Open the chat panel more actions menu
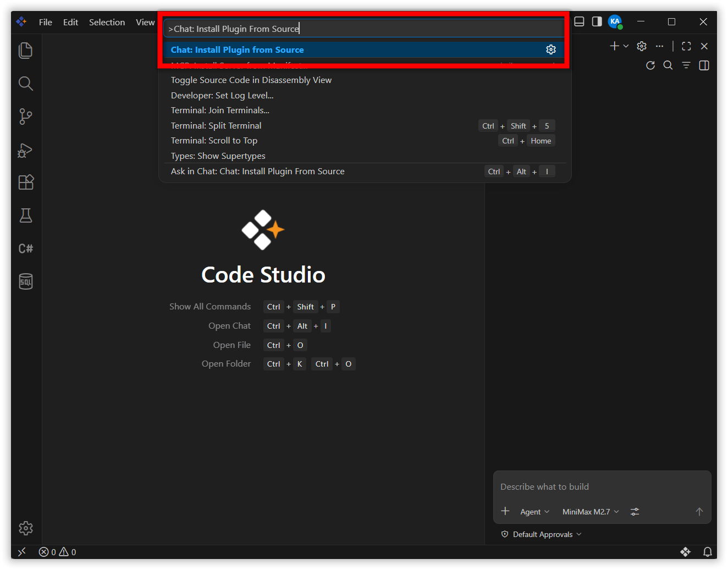Screen dimensions: 728x570 tap(659, 46)
